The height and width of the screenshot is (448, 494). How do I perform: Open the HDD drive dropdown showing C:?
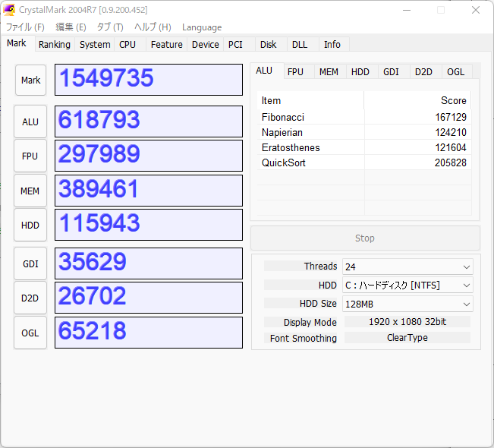[x=407, y=286]
